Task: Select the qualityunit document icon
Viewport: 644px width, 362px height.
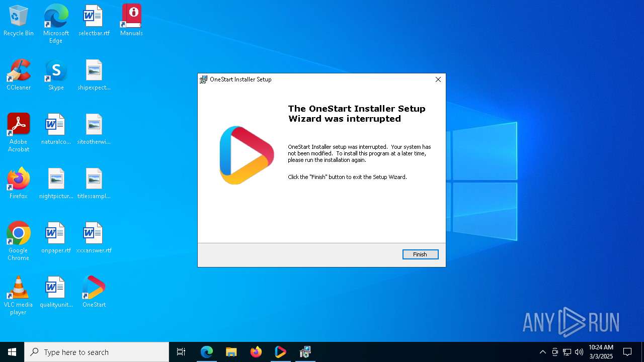Action: pyautogui.click(x=56, y=292)
